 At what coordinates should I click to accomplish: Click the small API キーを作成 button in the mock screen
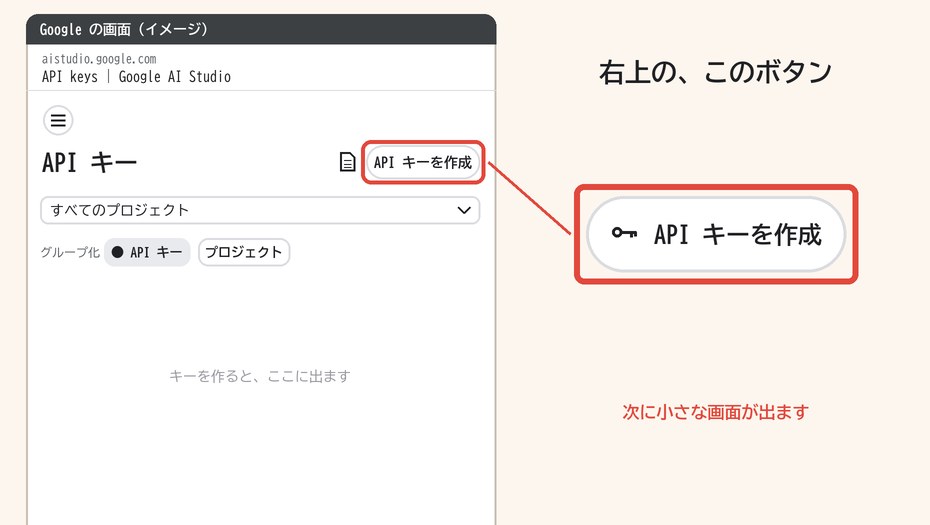pyautogui.click(x=423, y=162)
